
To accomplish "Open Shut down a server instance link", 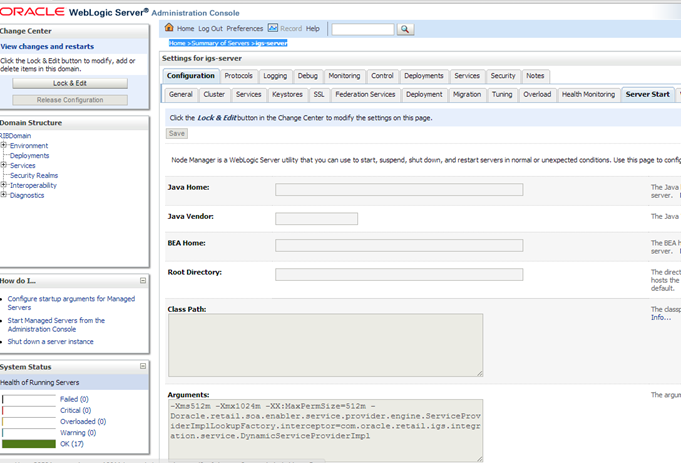I will [x=50, y=342].
